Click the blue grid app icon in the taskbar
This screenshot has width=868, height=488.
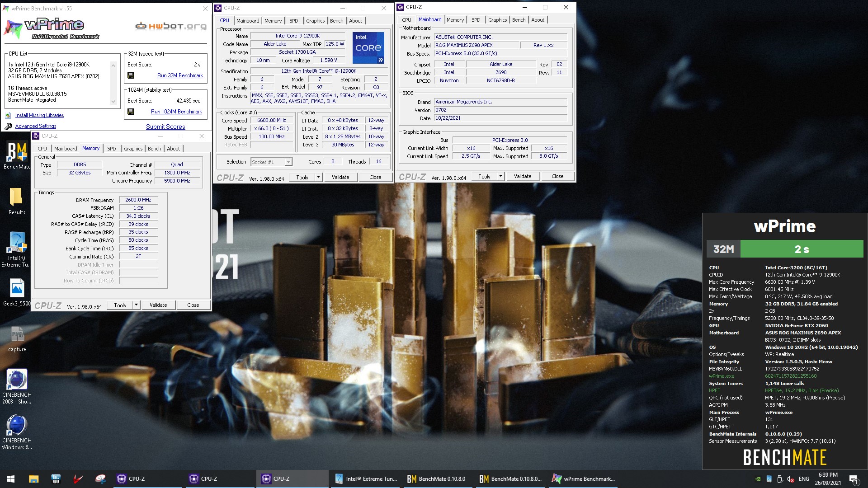(x=56, y=479)
